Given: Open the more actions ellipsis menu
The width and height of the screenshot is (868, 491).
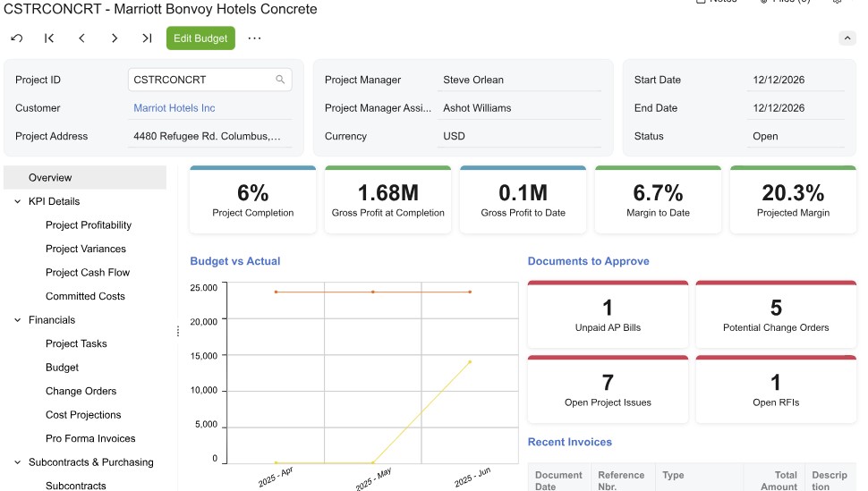Looking at the screenshot, I should (x=255, y=38).
